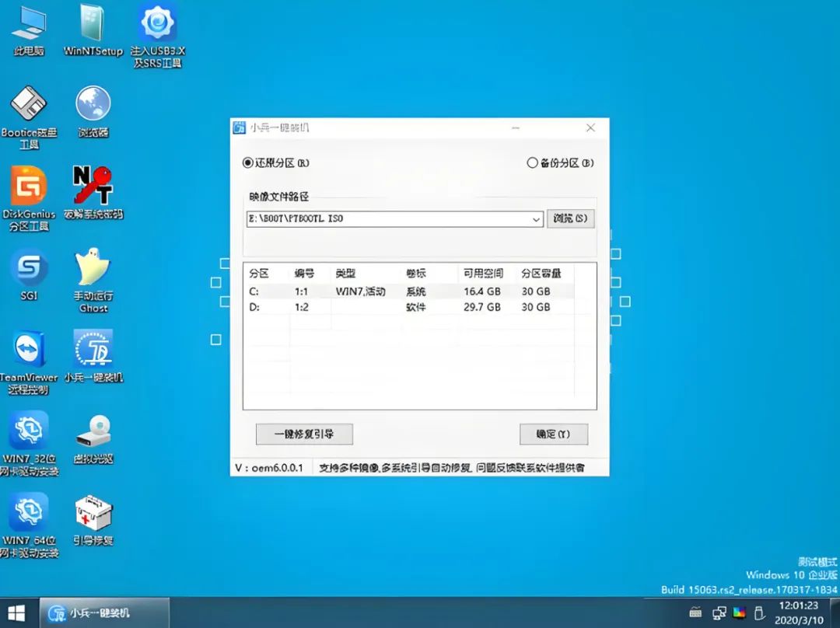Screen dimensions: 840x628
Task: Launch WinNTSetup desktop icon
Action: (93, 31)
